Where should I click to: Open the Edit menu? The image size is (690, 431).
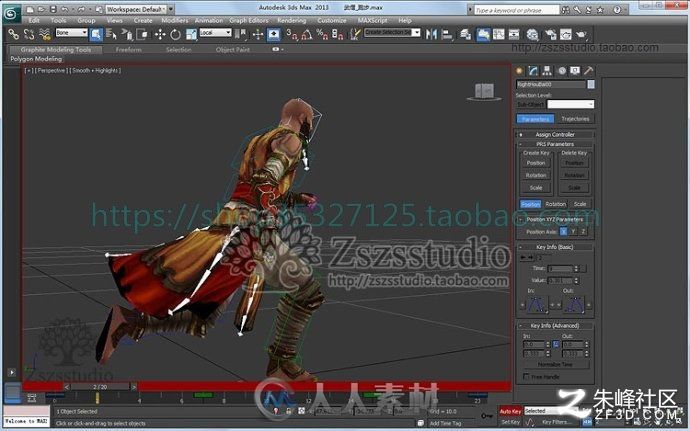[x=34, y=20]
